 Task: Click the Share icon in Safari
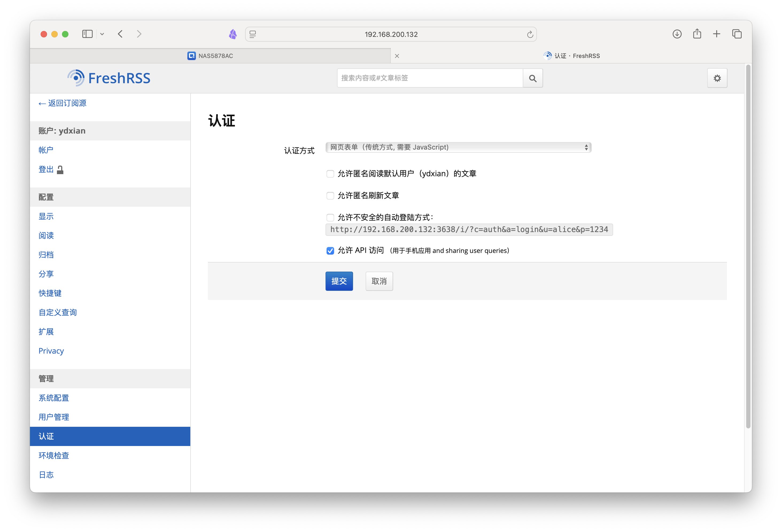697,34
